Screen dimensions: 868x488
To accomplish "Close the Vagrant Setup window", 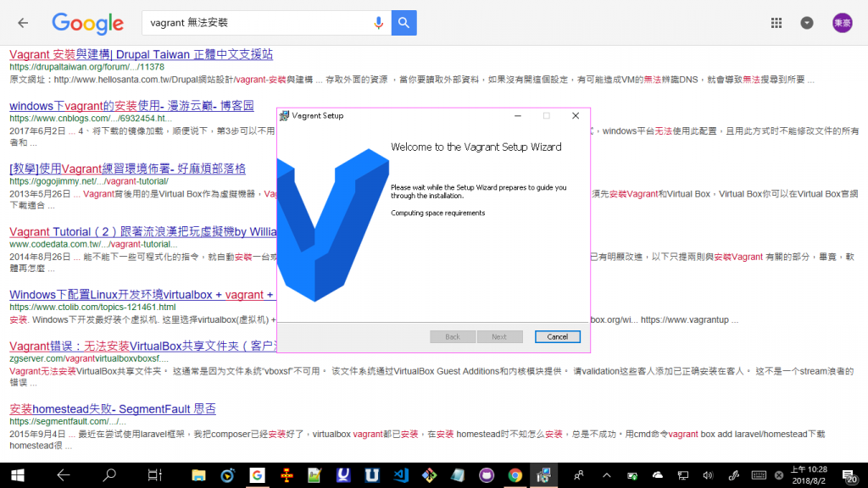I will [576, 115].
